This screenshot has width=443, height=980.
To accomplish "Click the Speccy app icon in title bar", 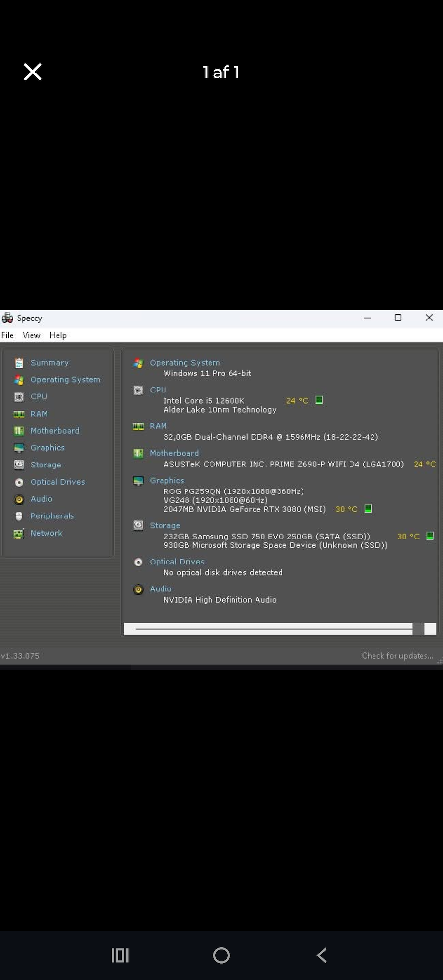I will point(7,318).
